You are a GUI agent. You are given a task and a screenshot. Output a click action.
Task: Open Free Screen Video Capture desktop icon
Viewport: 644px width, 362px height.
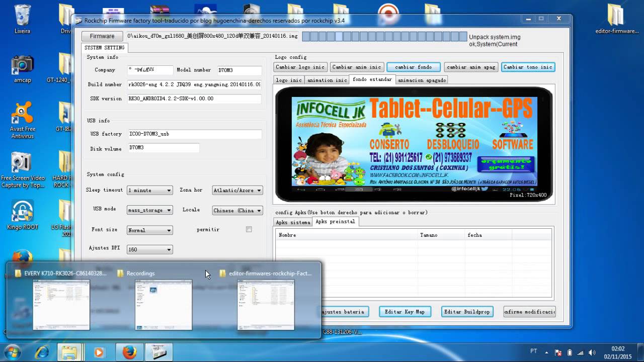(22, 170)
